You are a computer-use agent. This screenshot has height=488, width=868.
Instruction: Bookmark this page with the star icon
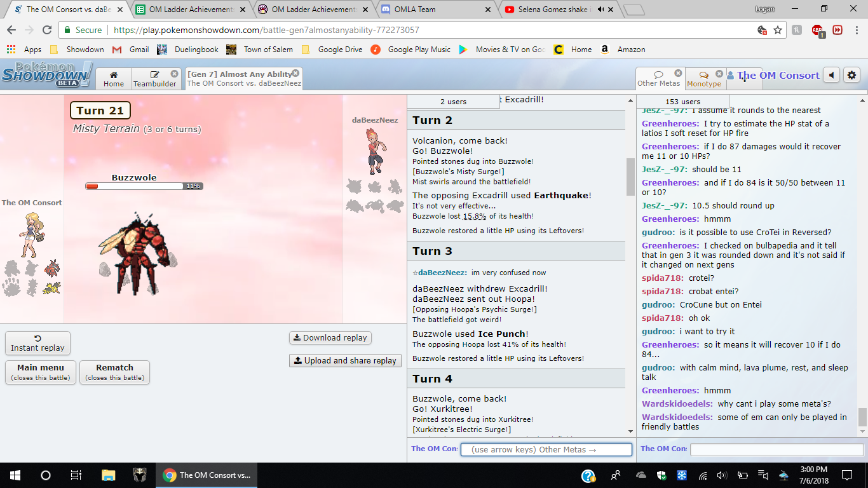click(x=778, y=30)
